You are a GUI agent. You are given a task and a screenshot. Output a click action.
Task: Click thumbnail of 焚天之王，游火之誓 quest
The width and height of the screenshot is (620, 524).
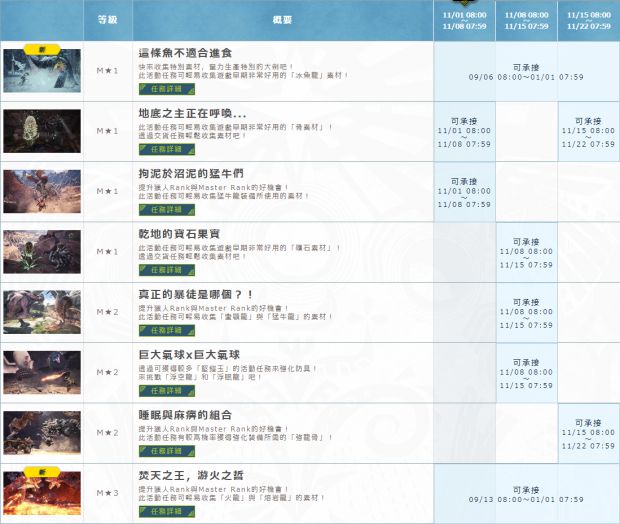42,493
